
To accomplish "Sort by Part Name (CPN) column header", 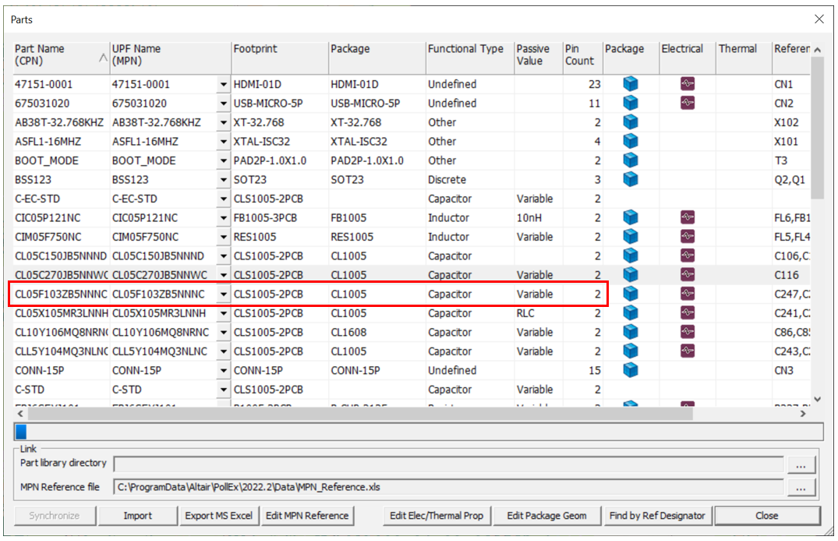I will [58, 55].
